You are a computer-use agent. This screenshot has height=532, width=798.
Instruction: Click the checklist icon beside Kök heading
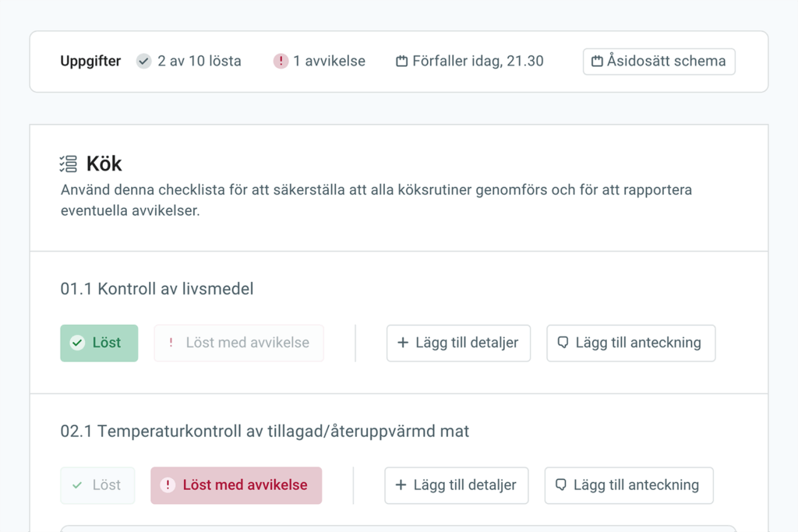(69, 164)
